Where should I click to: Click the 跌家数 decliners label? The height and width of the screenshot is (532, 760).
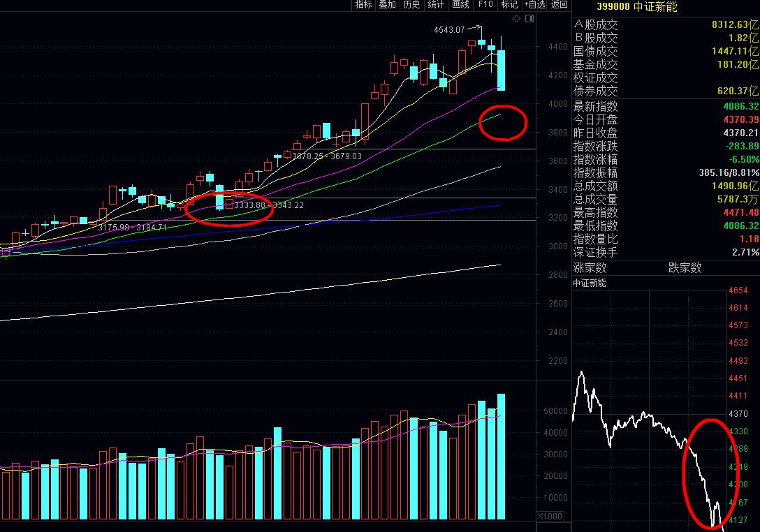tap(685, 267)
